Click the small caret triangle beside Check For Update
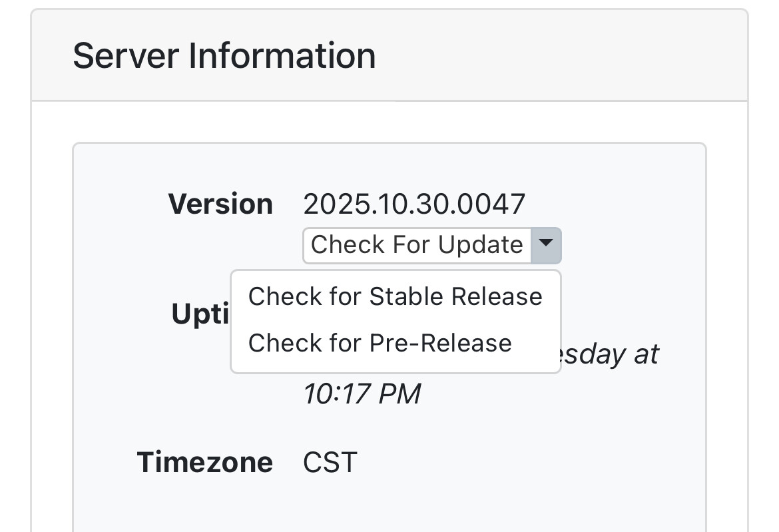 pyautogui.click(x=546, y=244)
